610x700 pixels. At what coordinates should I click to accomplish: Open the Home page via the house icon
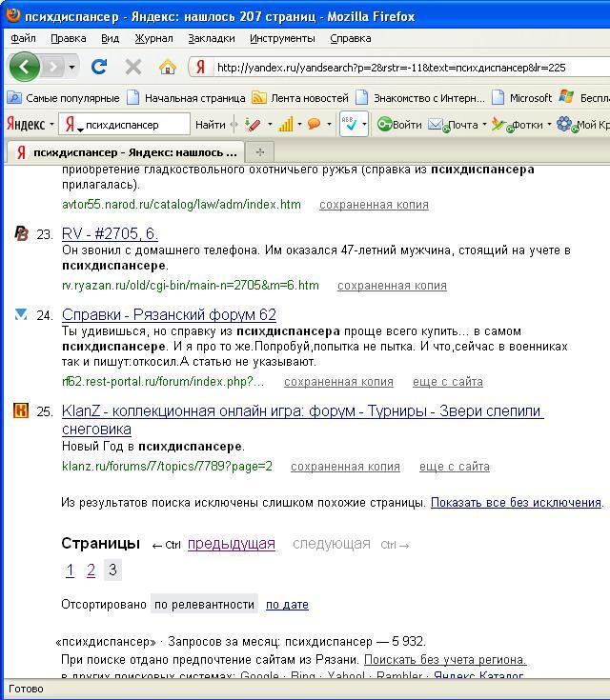coord(167,67)
